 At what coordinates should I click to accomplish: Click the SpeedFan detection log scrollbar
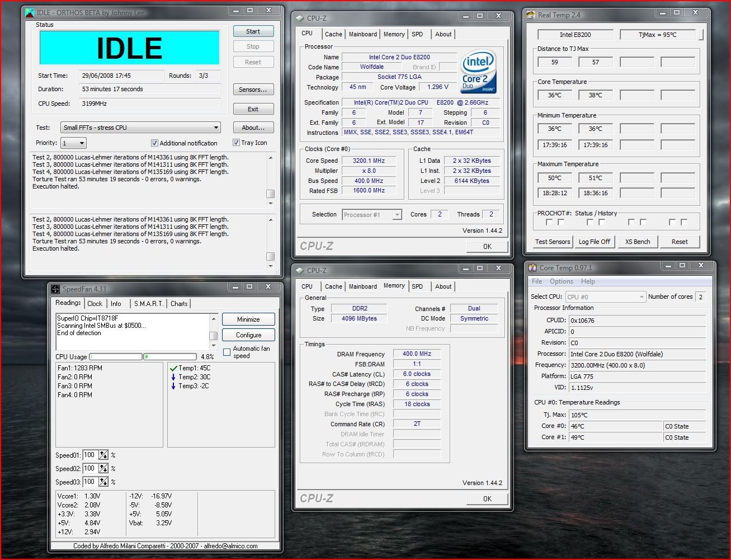[213, 332]
